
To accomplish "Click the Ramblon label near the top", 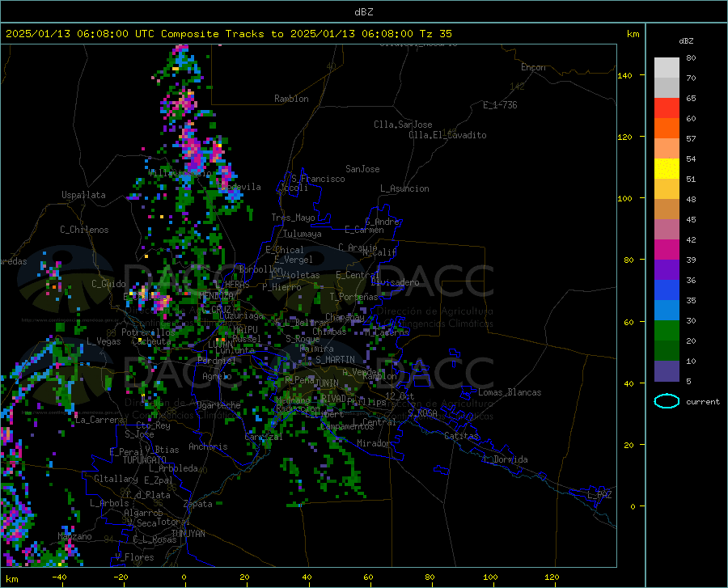I will [x=291, y=99].
